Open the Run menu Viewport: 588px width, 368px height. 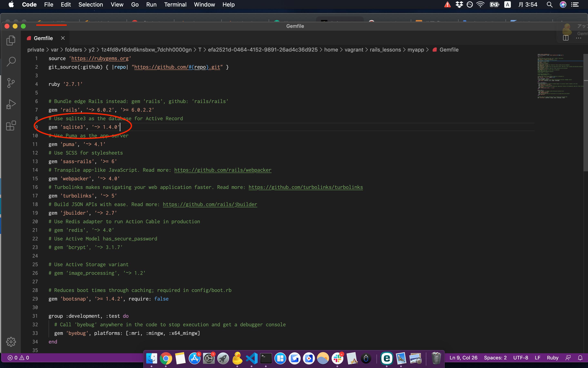coord(151,4)
